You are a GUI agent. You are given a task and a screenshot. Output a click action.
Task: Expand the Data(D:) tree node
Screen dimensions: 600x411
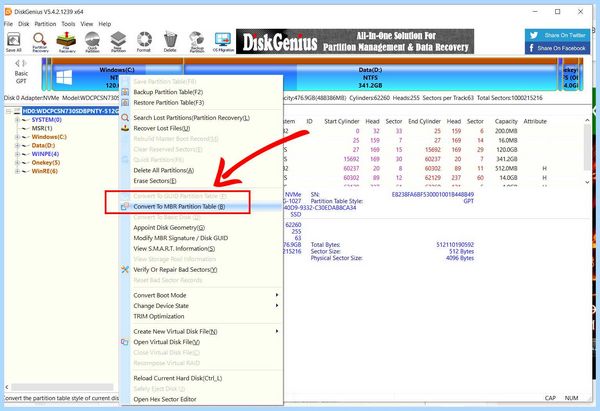(x=17, y=145)
